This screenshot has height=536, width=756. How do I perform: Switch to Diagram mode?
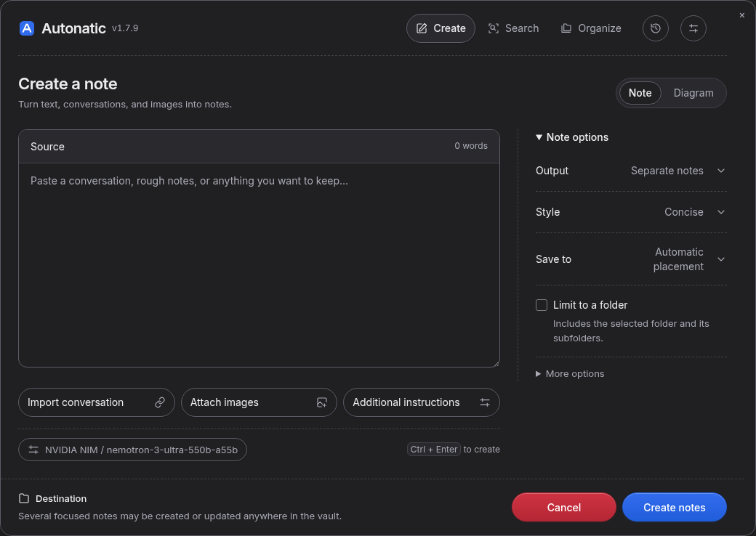pos(693,93)
